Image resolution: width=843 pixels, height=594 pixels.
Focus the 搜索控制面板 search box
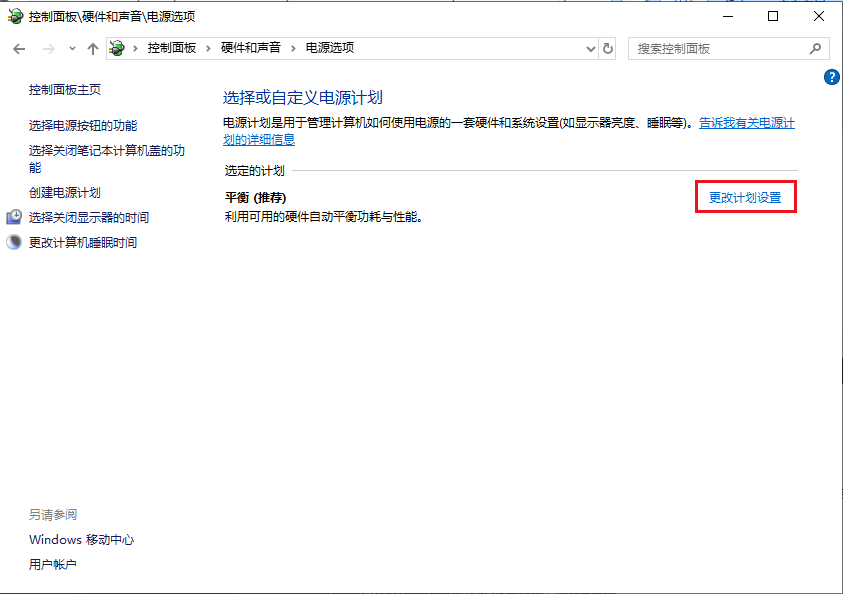coord(728,49)
